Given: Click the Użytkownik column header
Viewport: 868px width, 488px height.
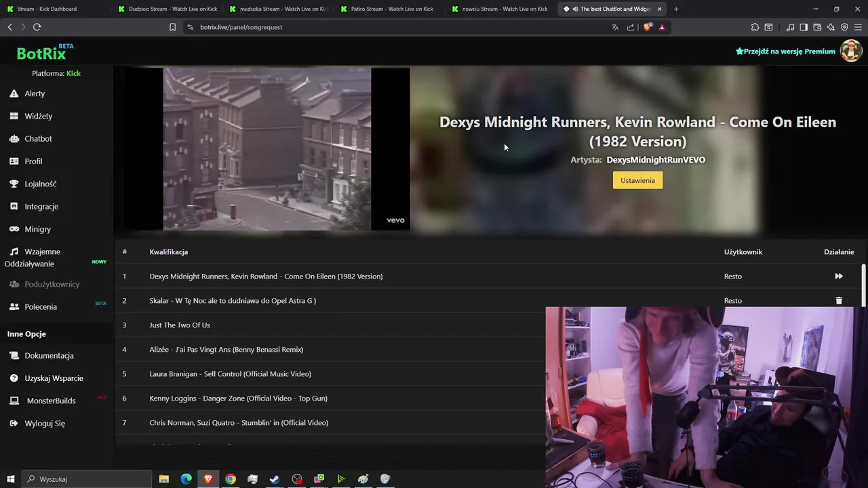Looking at the screenshot, I should [x=743, y=251].
